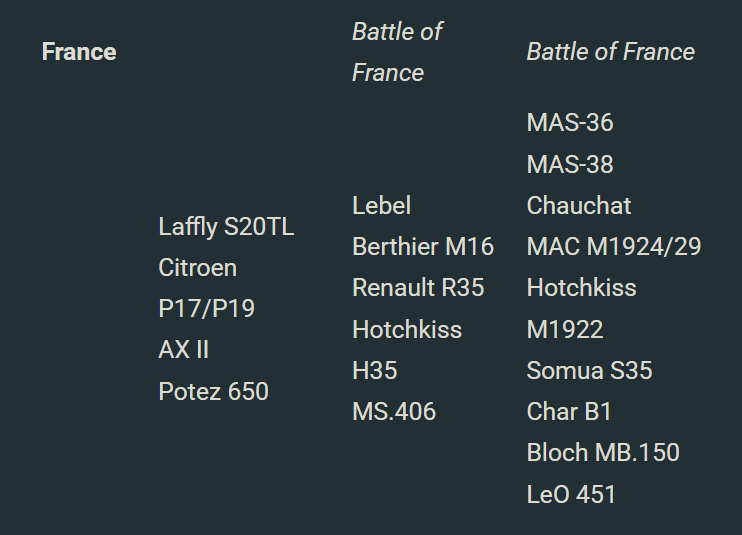Viewport: 742px width, 535px height.
Task: Click Battle of France heading above MAS-36
Action: [610, 52]
